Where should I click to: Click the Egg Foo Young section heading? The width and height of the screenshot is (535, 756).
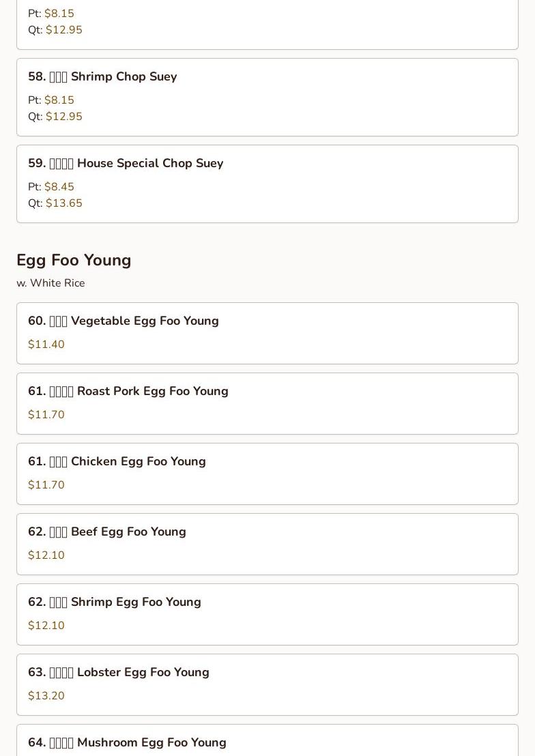(74, 260)
